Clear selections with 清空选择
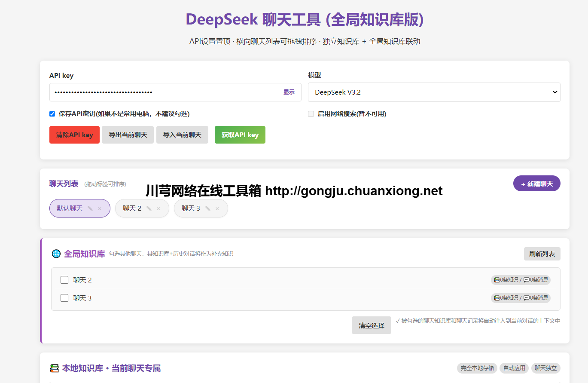Screen dimensions: 588x383 pos(372,325)
